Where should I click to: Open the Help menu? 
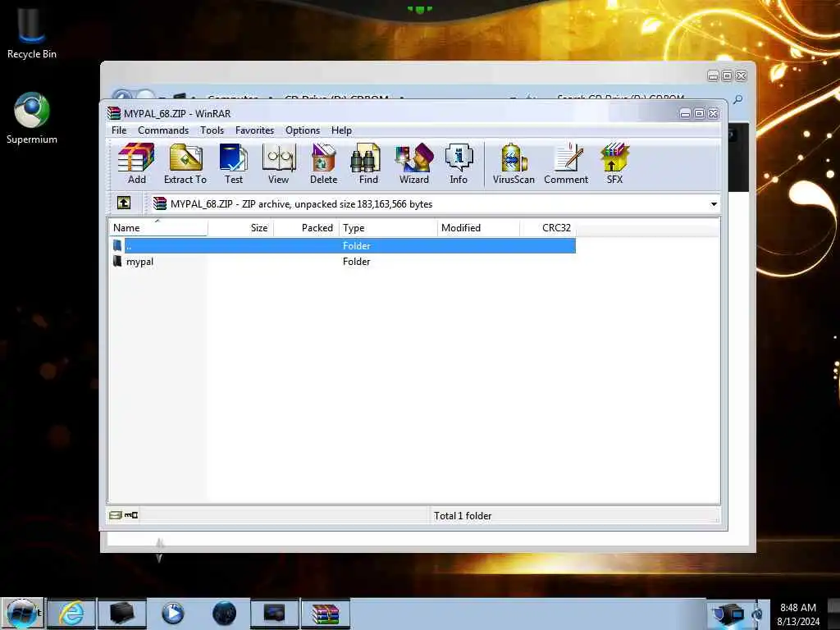click(341, 130)
